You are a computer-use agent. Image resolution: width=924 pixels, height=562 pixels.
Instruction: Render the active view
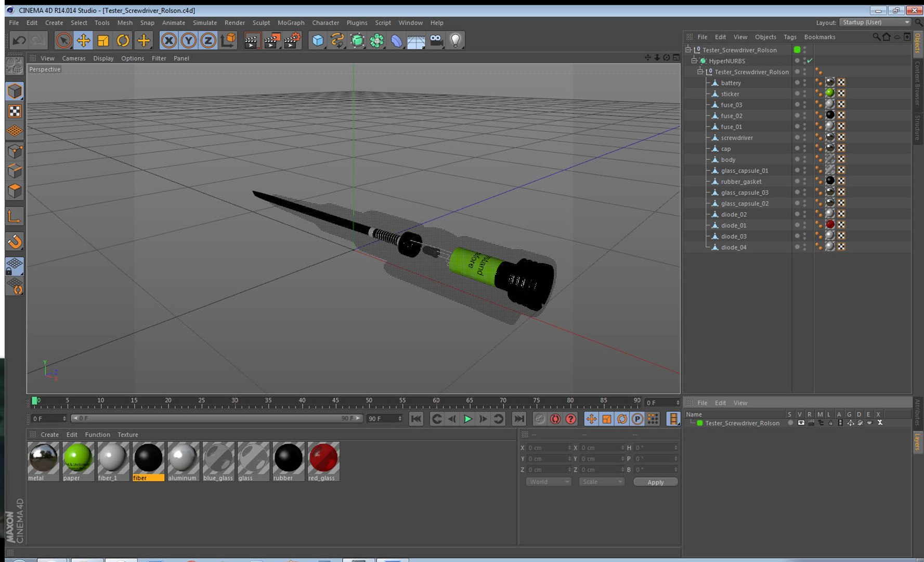click(252, 41)
